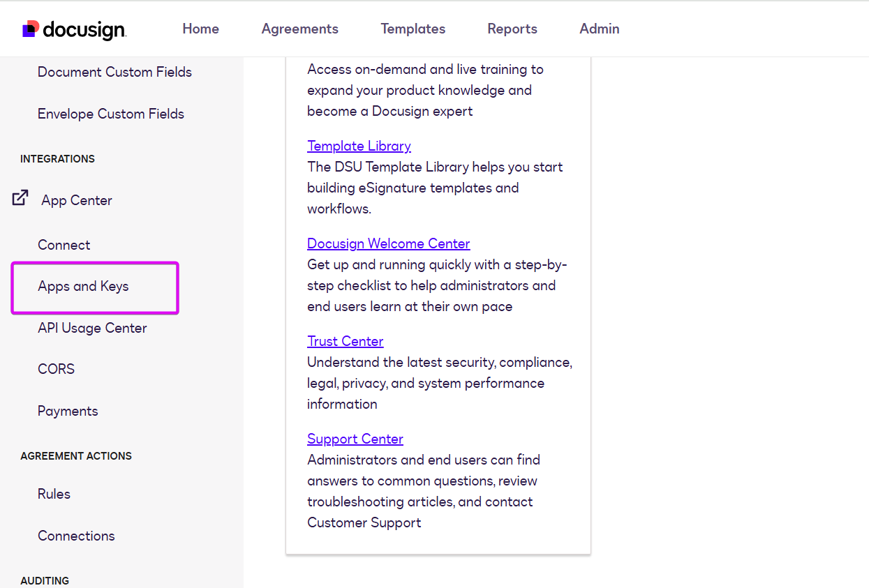869x588 pixels.
Task: Open the Reports section
Action: pos(512,29)
